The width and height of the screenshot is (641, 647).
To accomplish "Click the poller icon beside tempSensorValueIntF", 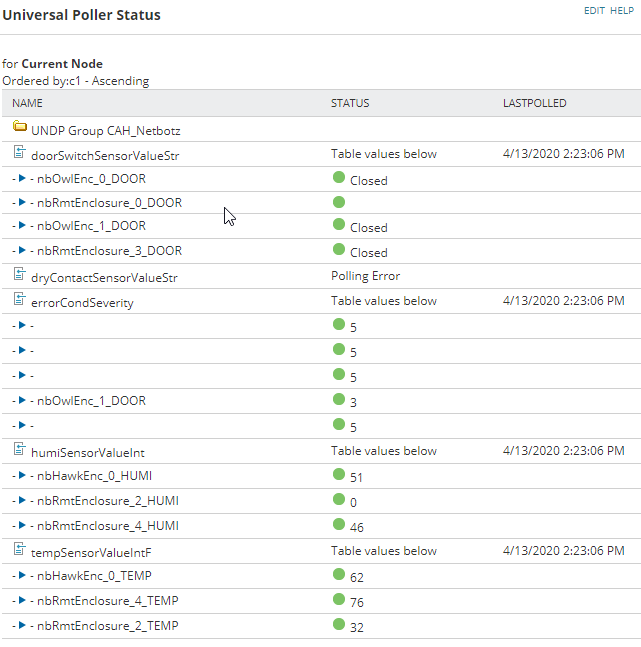I will click(x=19, y=549).
